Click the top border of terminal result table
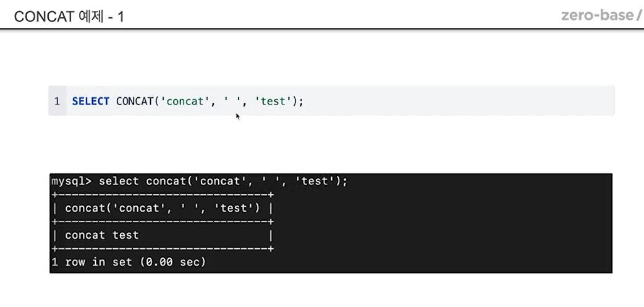This screenshot has height=307, width=644. point(163,194)
